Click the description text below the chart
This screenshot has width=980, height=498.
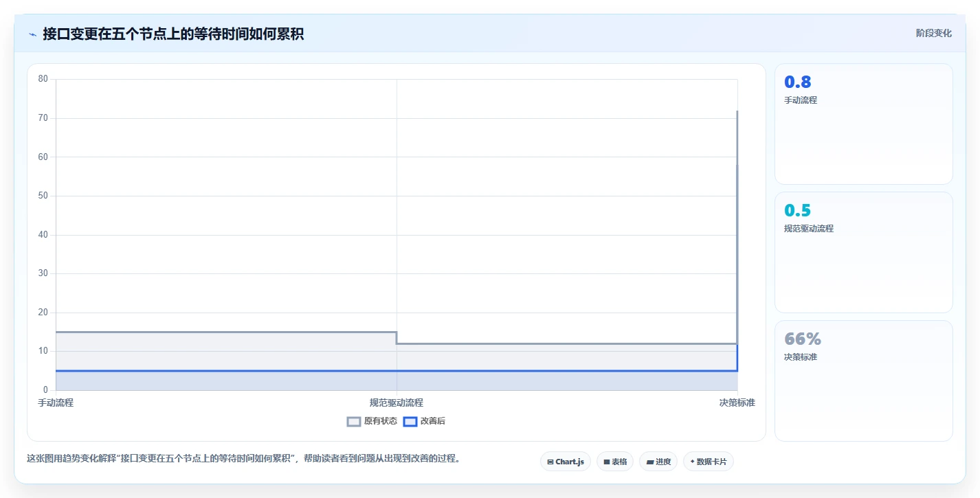click(x=243, y=458)
